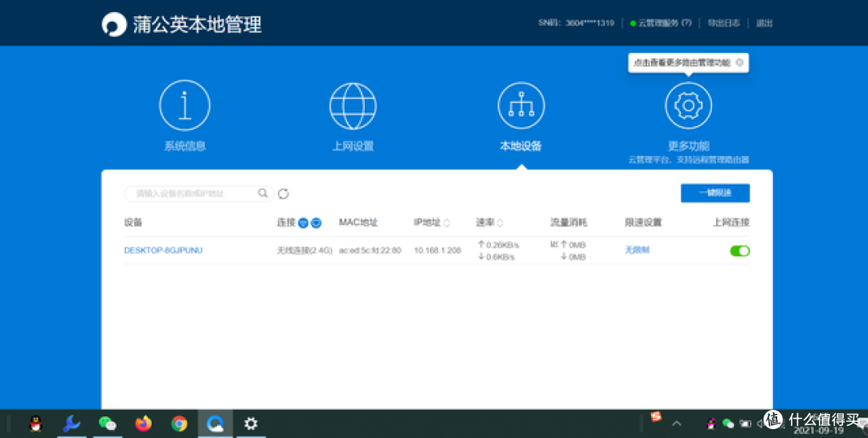Open WeChat from the taskbar
868x438 pixels.
[108, 424]
